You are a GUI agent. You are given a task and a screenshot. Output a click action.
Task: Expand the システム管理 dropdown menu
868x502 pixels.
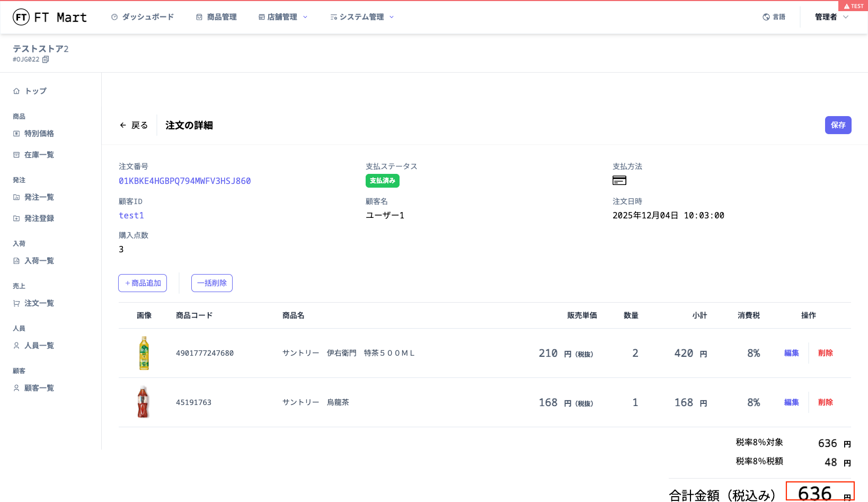pos(362,17)
